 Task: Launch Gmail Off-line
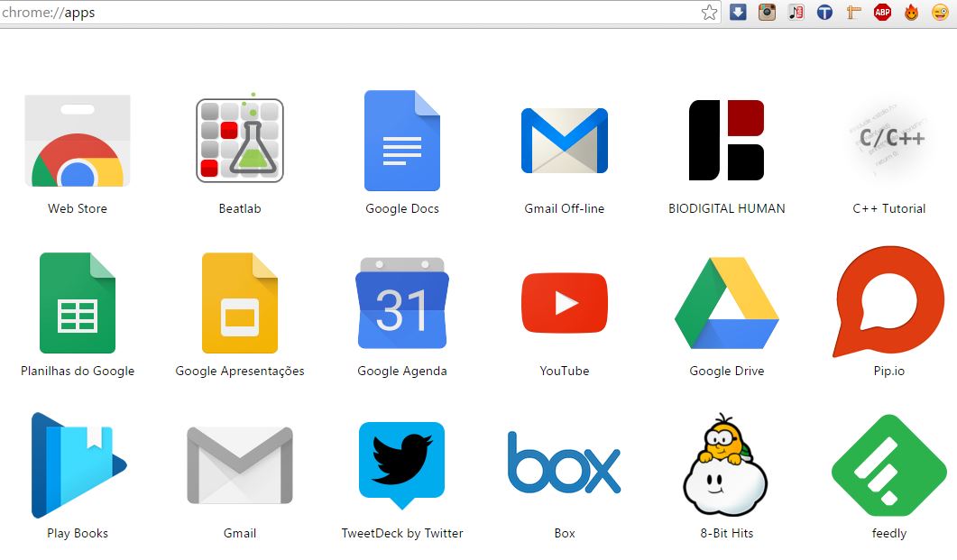tap(565, 141)
